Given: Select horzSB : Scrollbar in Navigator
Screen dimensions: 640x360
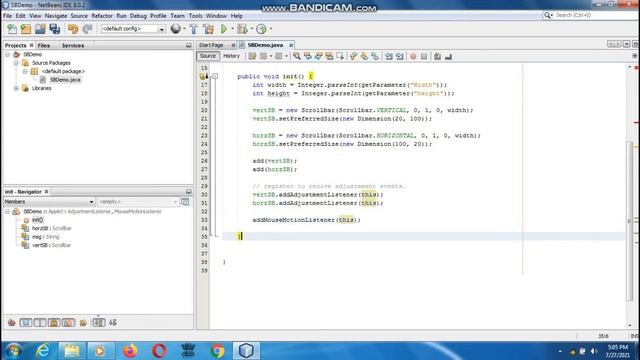Looking at the screenshot, I should click(x=51, y=228).
